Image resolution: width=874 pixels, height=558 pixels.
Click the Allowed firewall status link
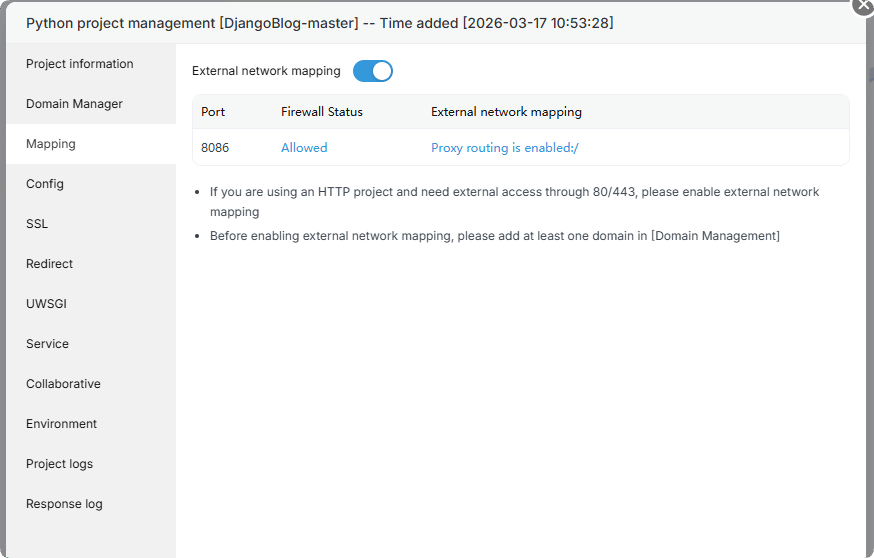[304, 148]
